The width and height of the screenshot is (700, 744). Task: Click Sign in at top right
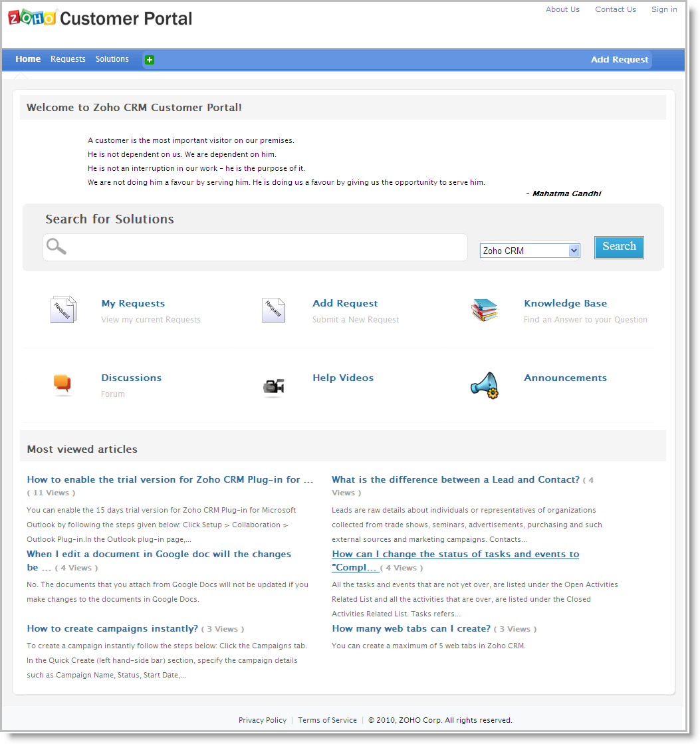(x=664, y=9)
